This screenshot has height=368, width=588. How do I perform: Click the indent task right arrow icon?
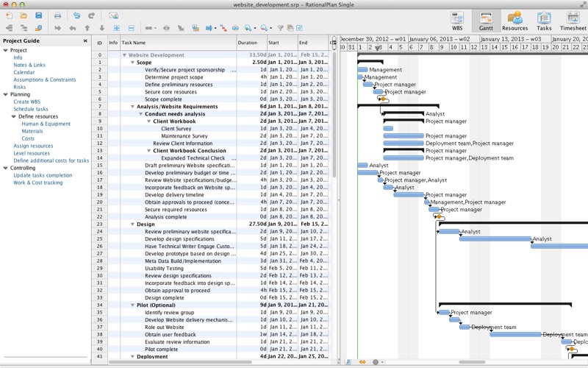pos(58,28)
